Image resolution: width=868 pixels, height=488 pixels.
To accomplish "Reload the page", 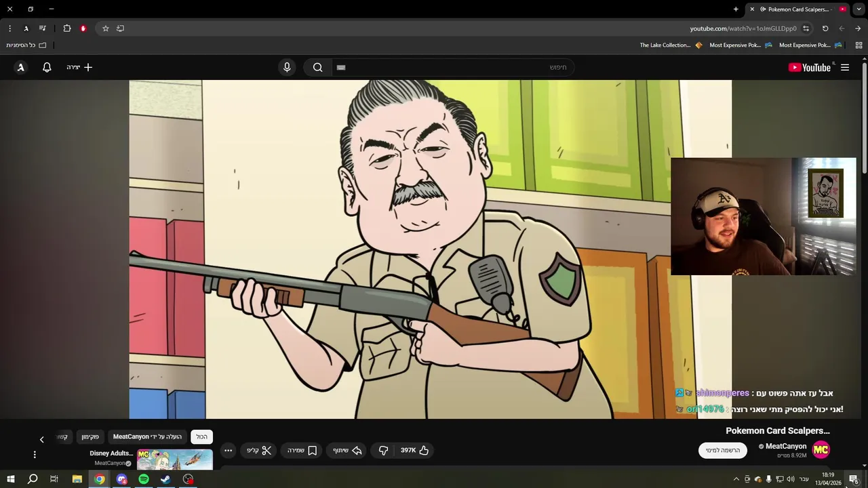I will [x=825, y=28].
